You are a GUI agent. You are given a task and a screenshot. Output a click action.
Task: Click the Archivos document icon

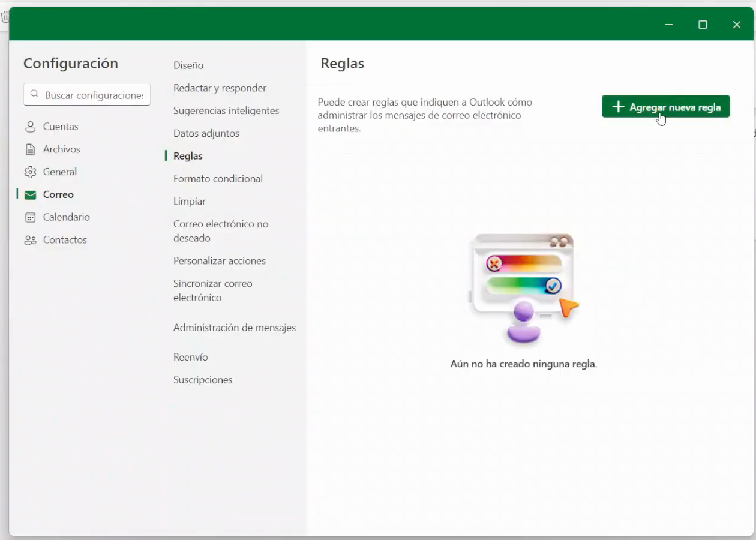pos(30,149)
